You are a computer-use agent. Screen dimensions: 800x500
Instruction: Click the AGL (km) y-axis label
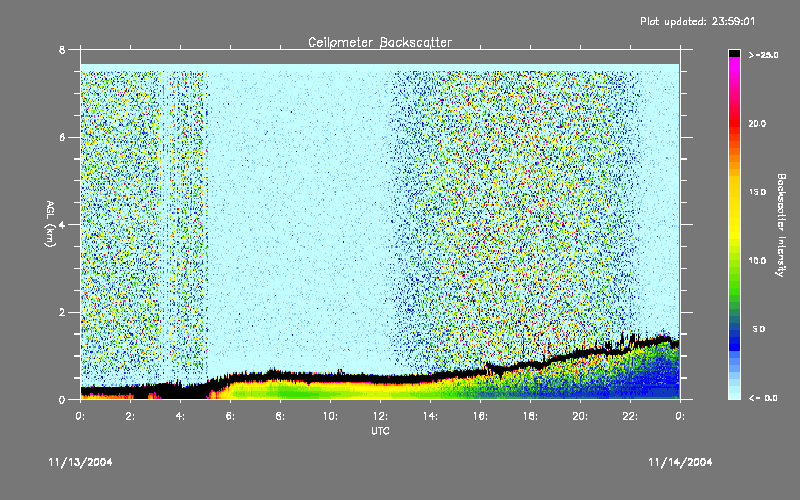(x=50, y=224)
